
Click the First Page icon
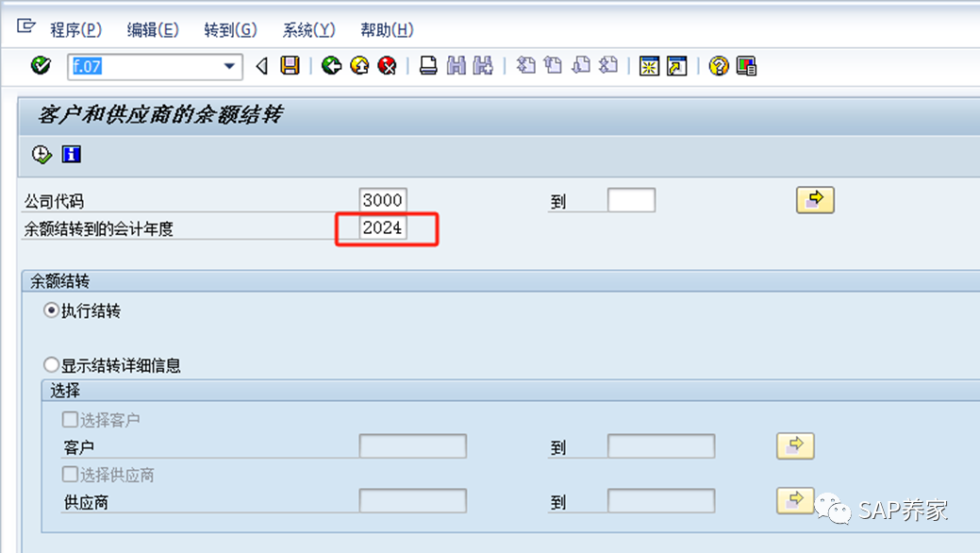525,66
